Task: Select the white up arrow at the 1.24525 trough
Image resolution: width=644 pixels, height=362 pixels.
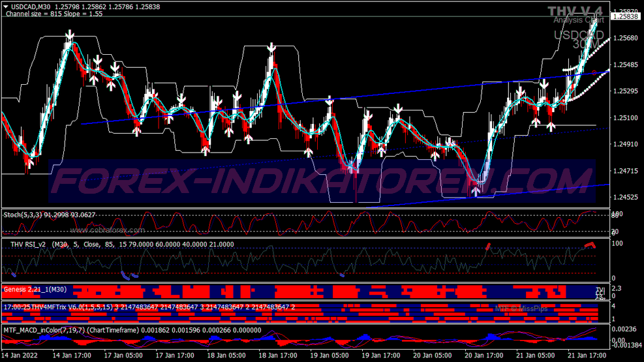Action: tap(476, 191)
